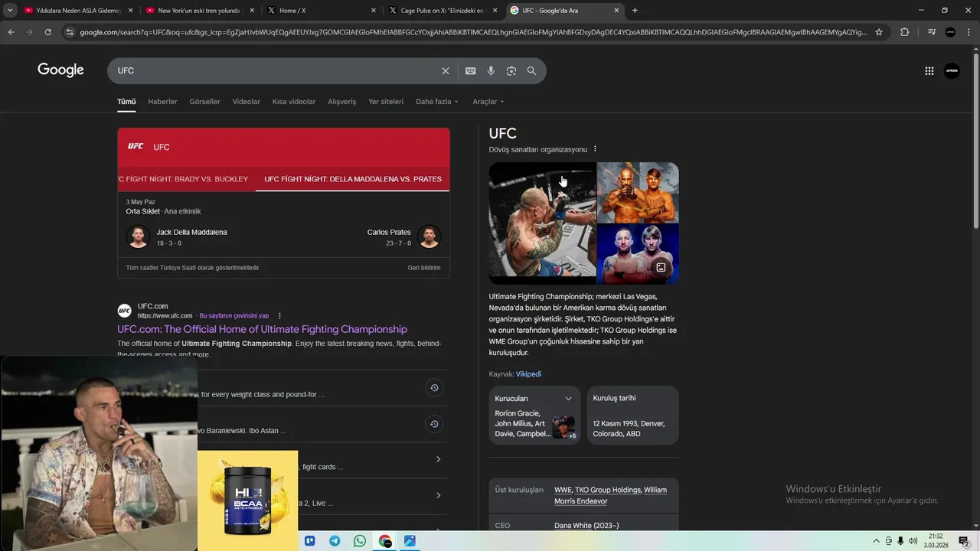The image size is (980, 551).
Task: Select Della Maddalena vs. Prates tab
Action: pos(353,179)
